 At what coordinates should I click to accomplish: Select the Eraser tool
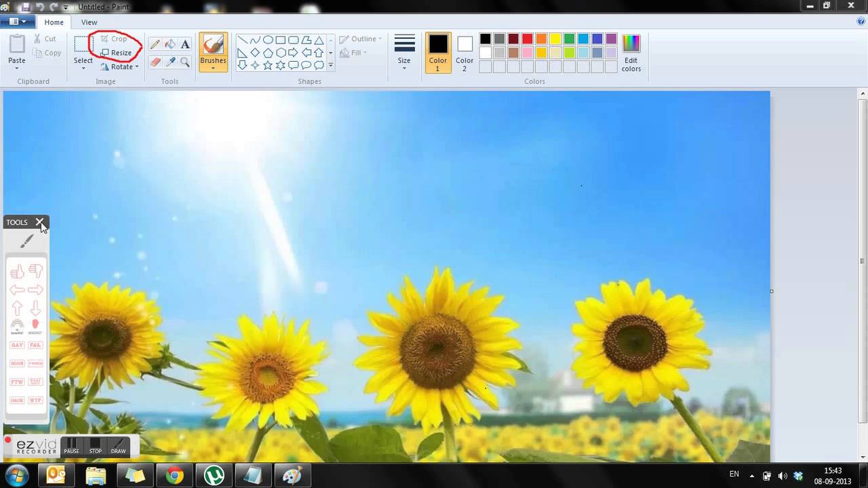coord(155,62)
